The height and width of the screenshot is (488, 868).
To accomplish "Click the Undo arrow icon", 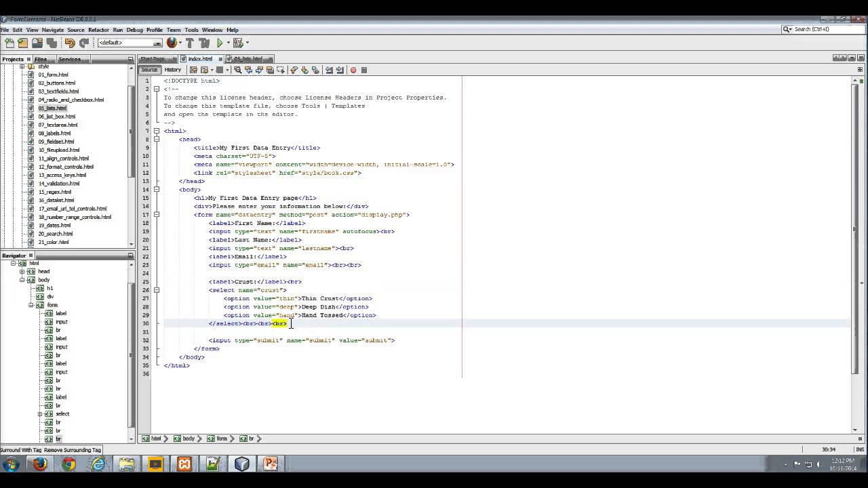I will (x=70, y=43).
